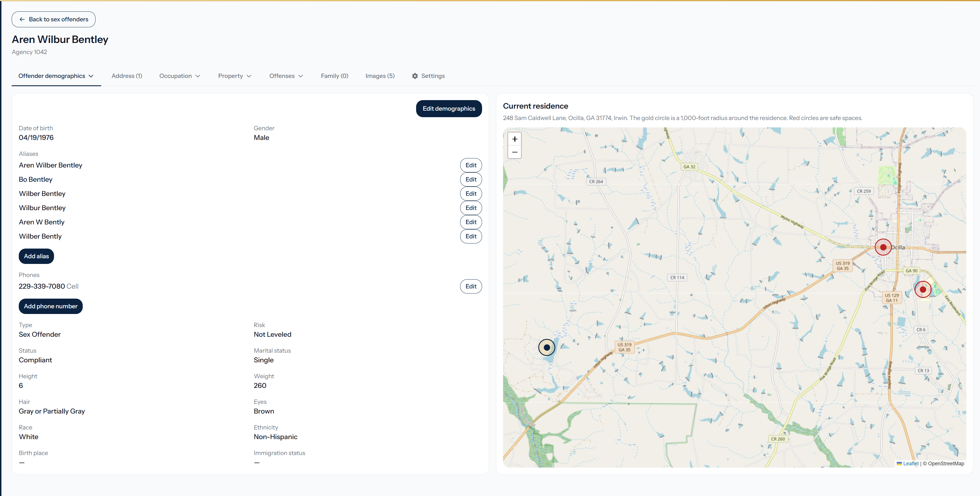Click the residence marker with gold circle
Screen dimensions: 980x496
tap(547, 347)
